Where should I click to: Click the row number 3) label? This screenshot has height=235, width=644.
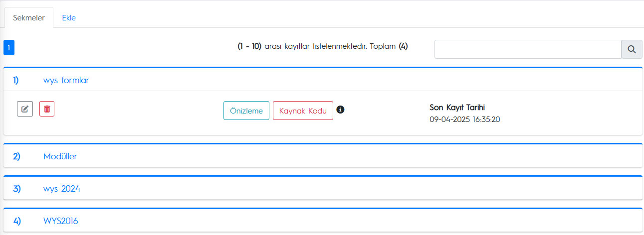[16, 189]
